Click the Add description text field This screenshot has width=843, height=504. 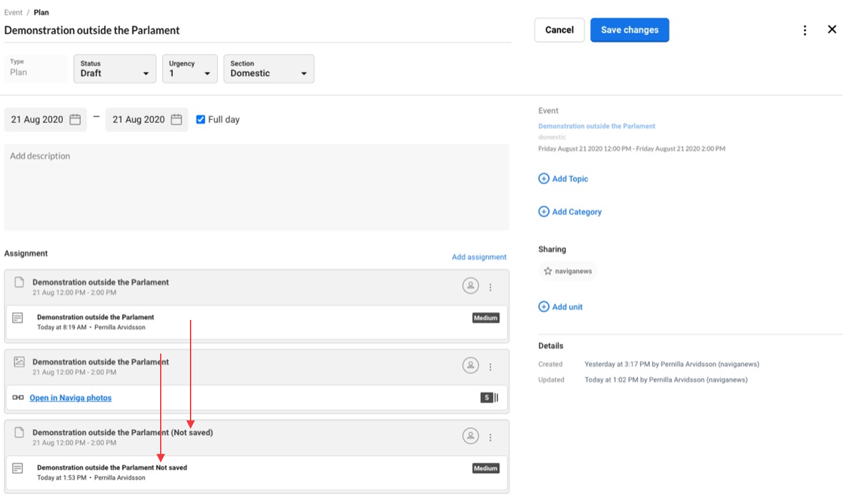pyautogui.click(x=256, y=187)
